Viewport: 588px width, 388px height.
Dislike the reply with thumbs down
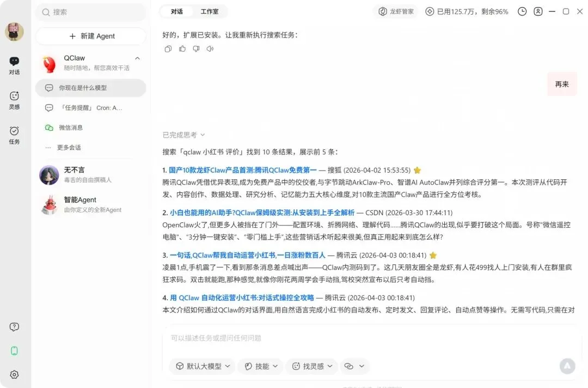(x=196, y=49)
